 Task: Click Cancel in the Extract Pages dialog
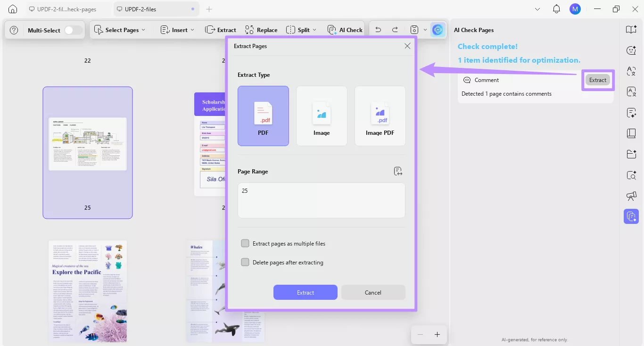[373, 292]
